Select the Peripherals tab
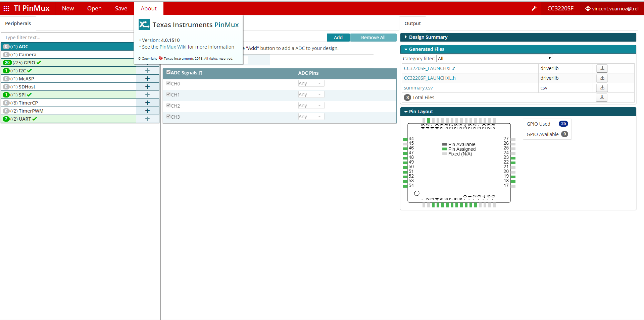This screenshot has width=644, height=320. pos(18,23)
